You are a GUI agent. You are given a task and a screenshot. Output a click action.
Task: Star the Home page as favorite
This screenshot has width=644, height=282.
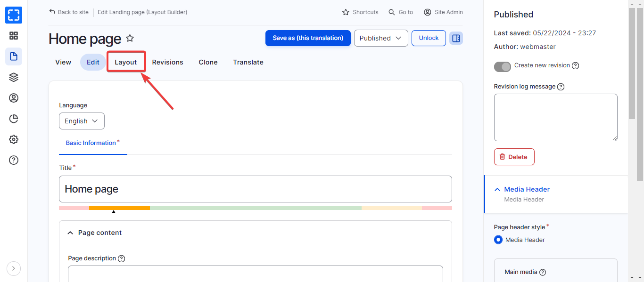tap(130, 39)
